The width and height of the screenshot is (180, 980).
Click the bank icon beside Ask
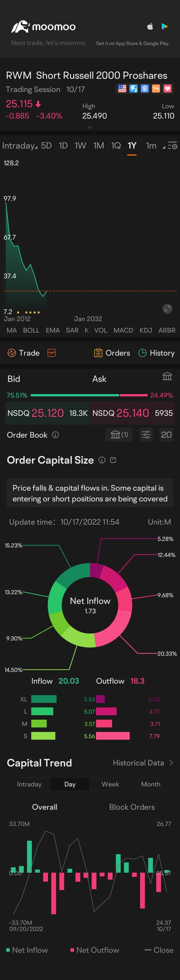(167, 376)
